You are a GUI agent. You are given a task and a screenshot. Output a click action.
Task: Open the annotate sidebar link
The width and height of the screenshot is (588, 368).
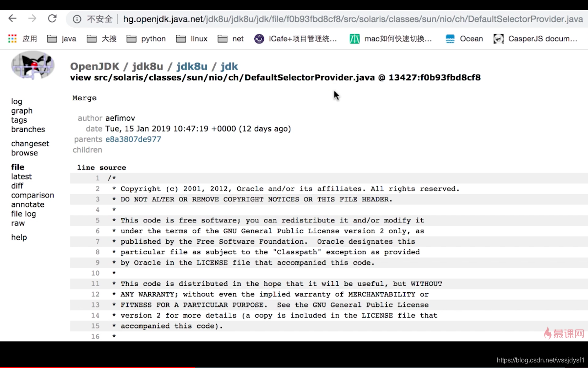(x=28, y=204)
